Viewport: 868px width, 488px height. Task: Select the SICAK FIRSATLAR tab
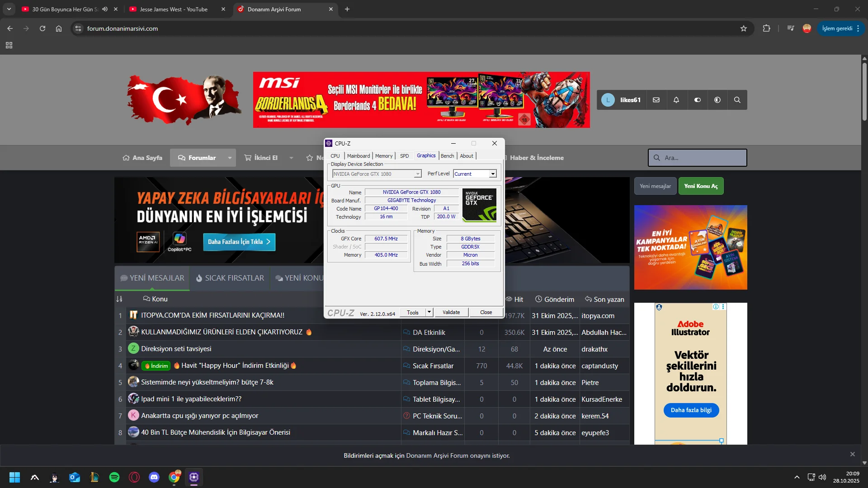point(230,278)
